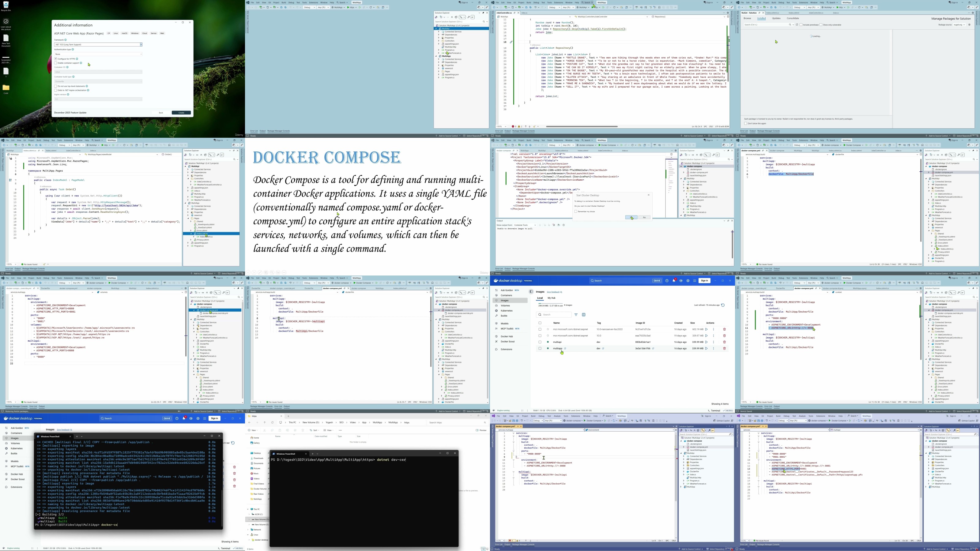980x551 pixels.
Task: Click the filter icon beside the Images search
Action: coord(576,315)
